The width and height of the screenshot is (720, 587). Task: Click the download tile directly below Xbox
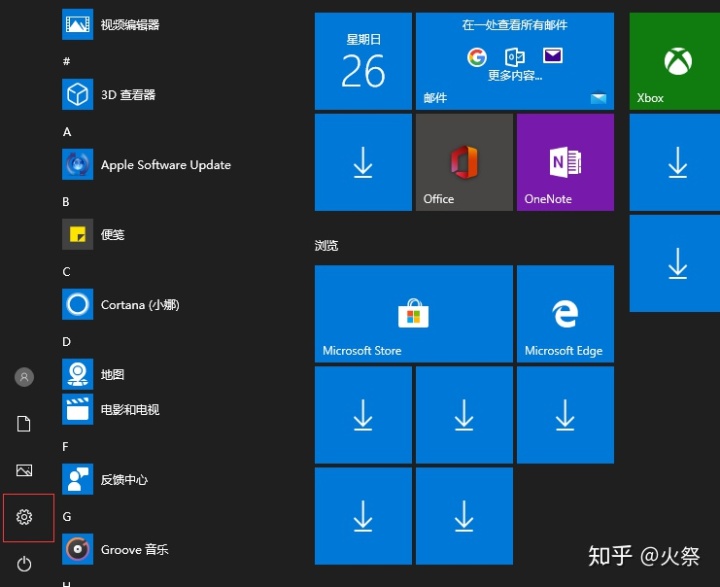coord(675,163)
